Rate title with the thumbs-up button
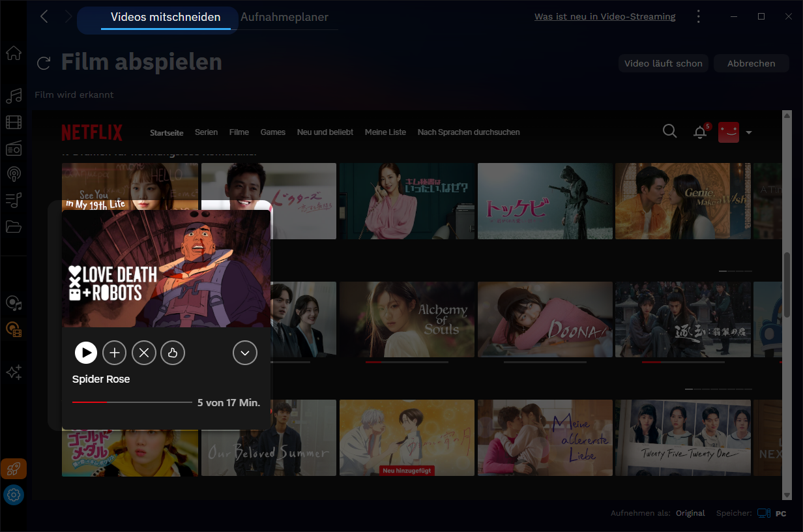 [x=173, y=353]
